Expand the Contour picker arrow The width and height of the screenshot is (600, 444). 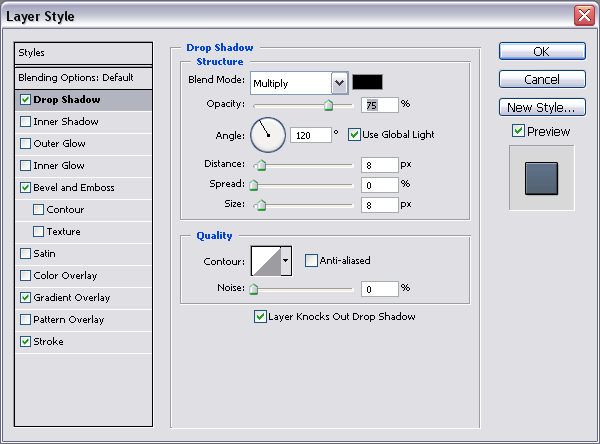click(286, 261)
